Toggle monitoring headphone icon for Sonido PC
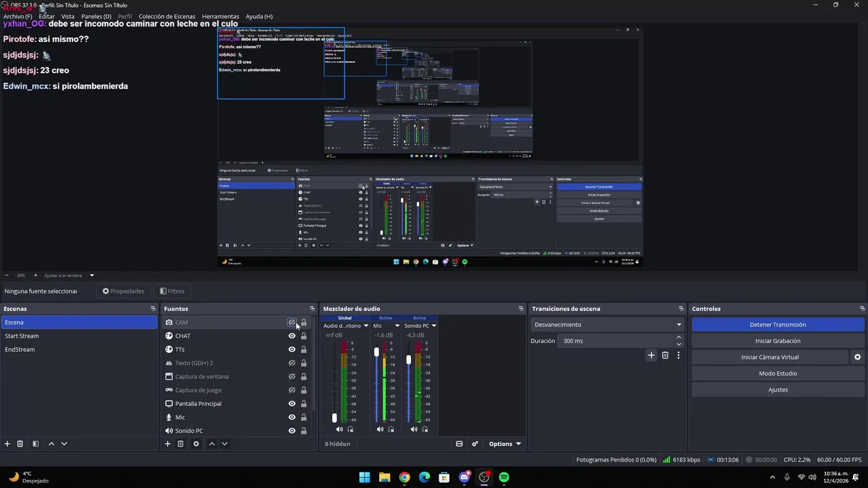868x488 pixels. pos(425,429)
